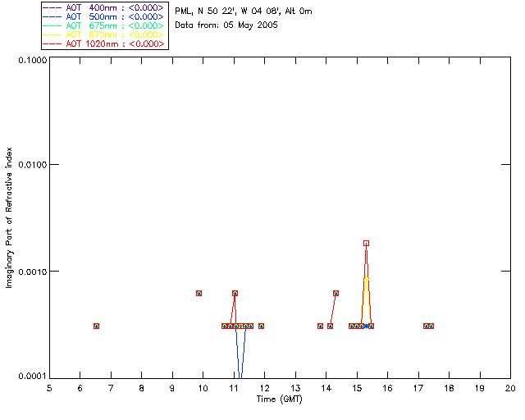Click the 'Imaginary Part of Refractive Index' axis title
Viewport: 525px width, 420px height.
pos(9,217)
